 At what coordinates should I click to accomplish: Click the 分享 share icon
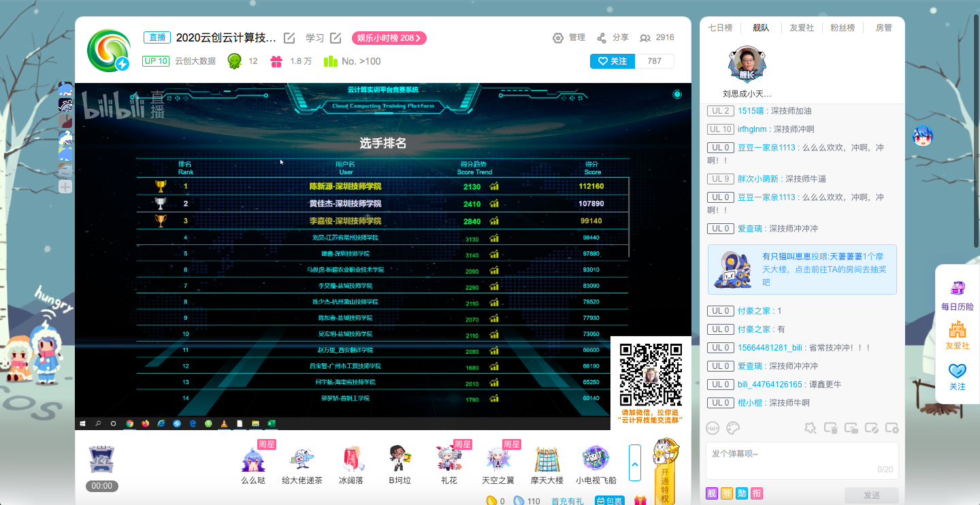[x=602, y=38]
